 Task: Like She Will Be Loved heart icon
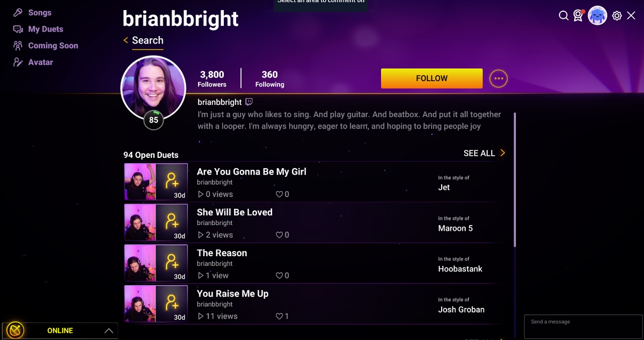coord(279,235)
